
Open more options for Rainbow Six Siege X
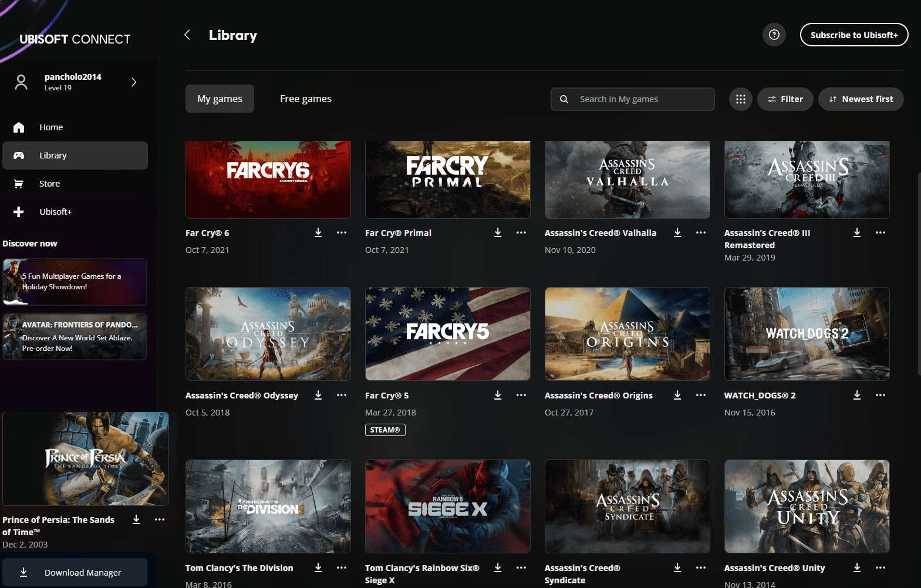521,567
